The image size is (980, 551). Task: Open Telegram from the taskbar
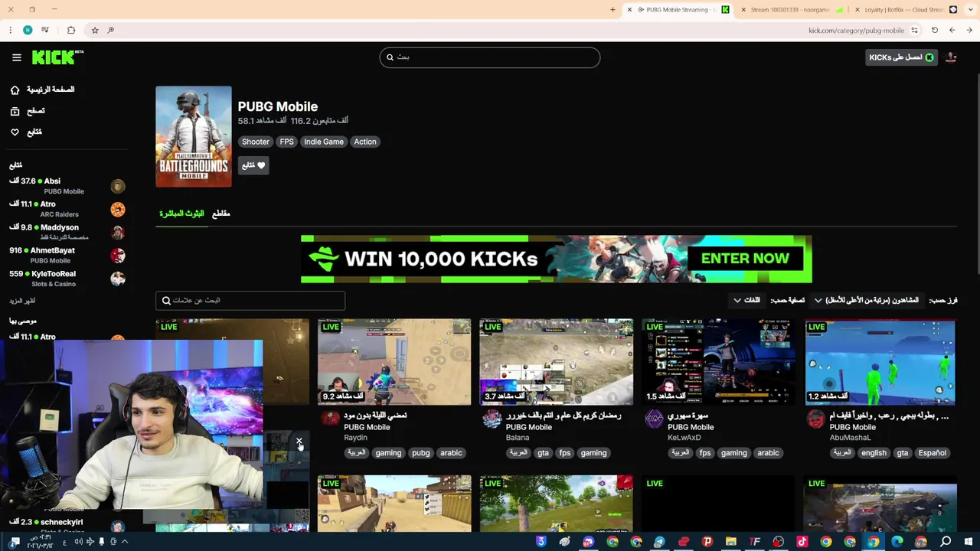tap(659, 542)
